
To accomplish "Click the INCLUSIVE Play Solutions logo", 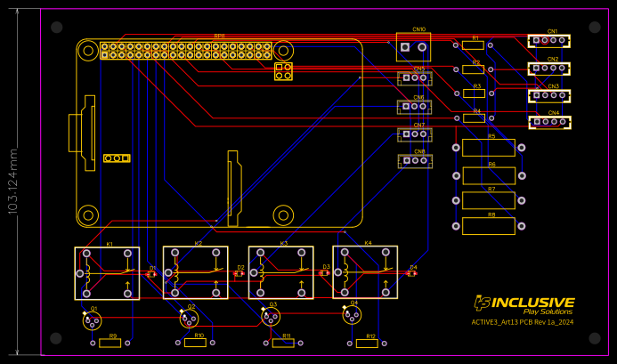I will (524, 304).
